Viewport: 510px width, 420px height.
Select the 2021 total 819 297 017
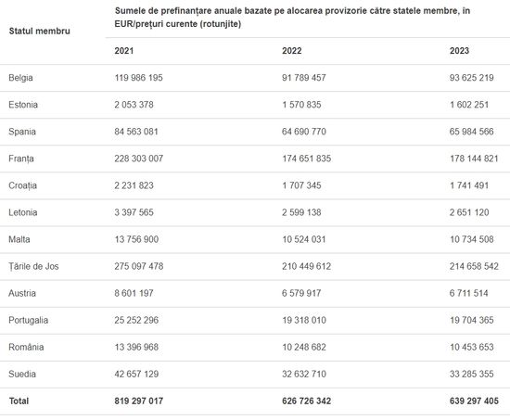[x=138, y=401]
